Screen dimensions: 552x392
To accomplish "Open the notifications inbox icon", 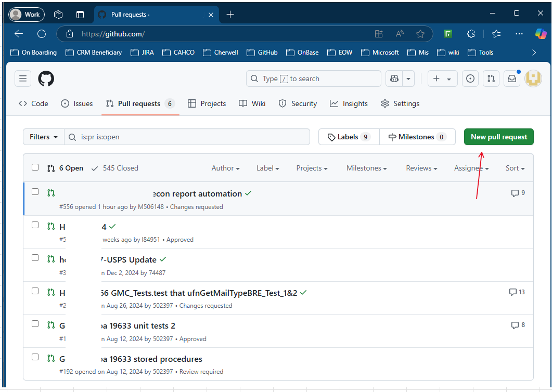I will pyautogui.click(x=512, y=79).
